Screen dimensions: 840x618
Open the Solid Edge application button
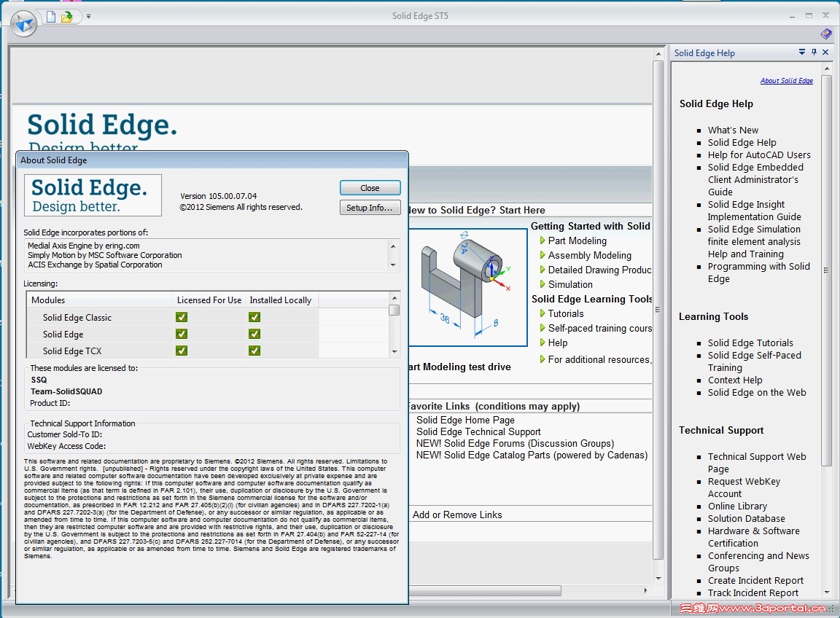pyautogui.click(x=23, y=23)
